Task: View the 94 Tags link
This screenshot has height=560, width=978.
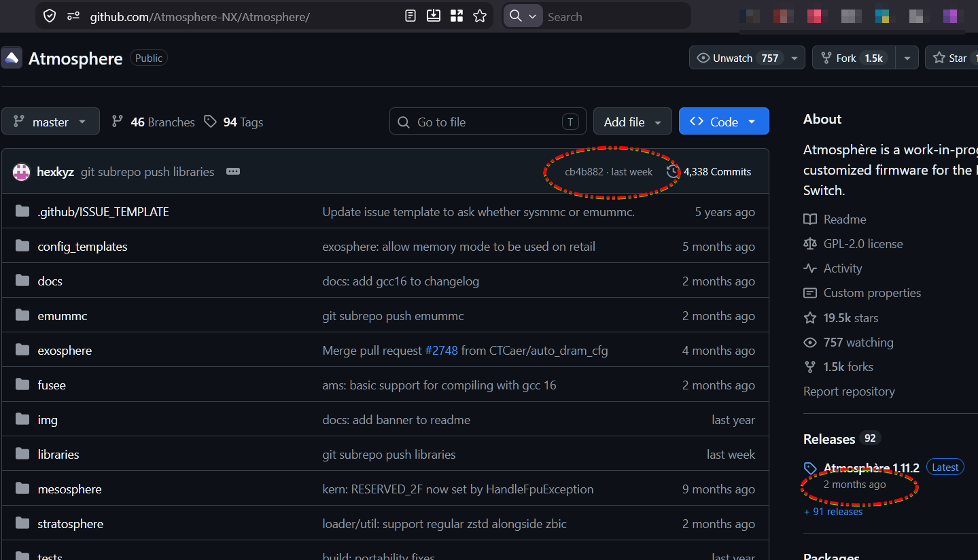Action: [x=234, y=122]
